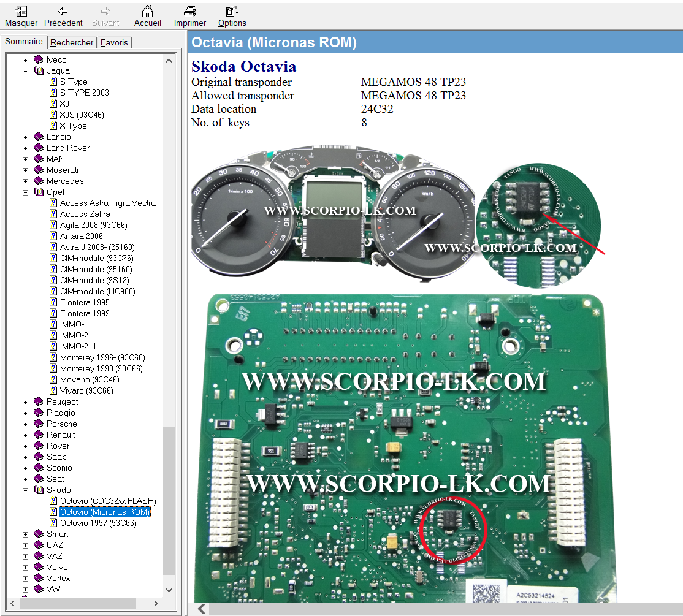Click the help page icon beside IMMO-1
Viewport: 683px width, 616px height.
tap(53, 325)
